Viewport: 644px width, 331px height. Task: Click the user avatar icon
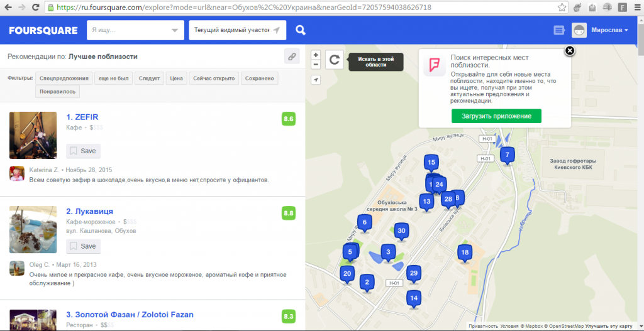click(x=579, y=30)
